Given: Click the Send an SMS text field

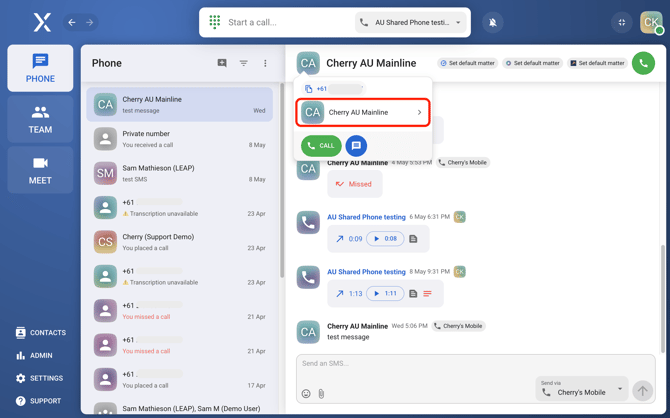Looking at the screenshot, I should pyautogui.click(x=476, y=364).
